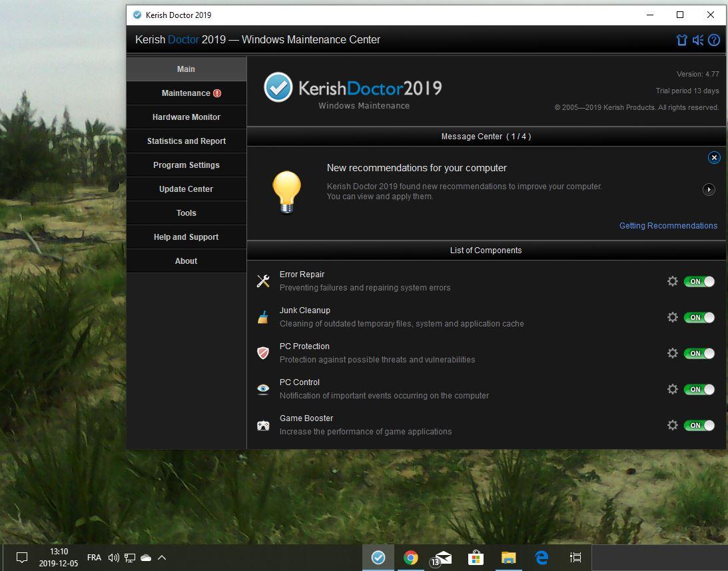728x571 pixels.
Task: Click the 'Error Repair' component title
Action: click(x=302, y=275)
